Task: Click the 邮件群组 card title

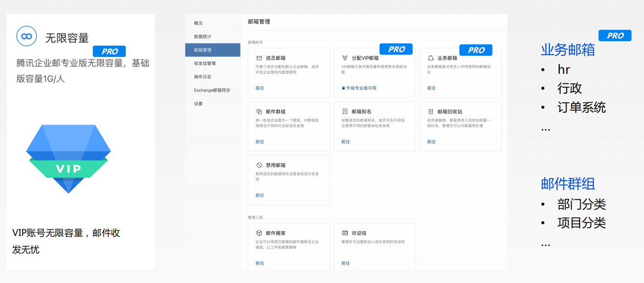Action: coord(275,111)
